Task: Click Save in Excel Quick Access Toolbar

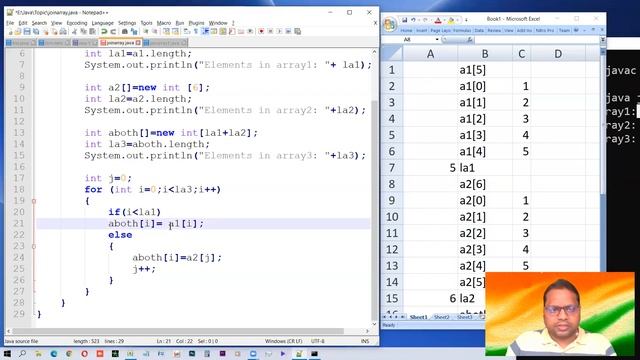Action: click(404, 20)
